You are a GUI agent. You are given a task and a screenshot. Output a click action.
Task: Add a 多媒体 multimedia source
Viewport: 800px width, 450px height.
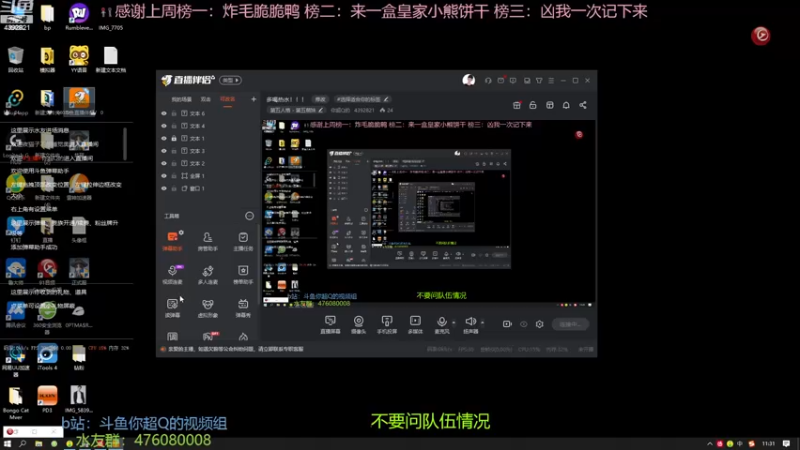415,324
